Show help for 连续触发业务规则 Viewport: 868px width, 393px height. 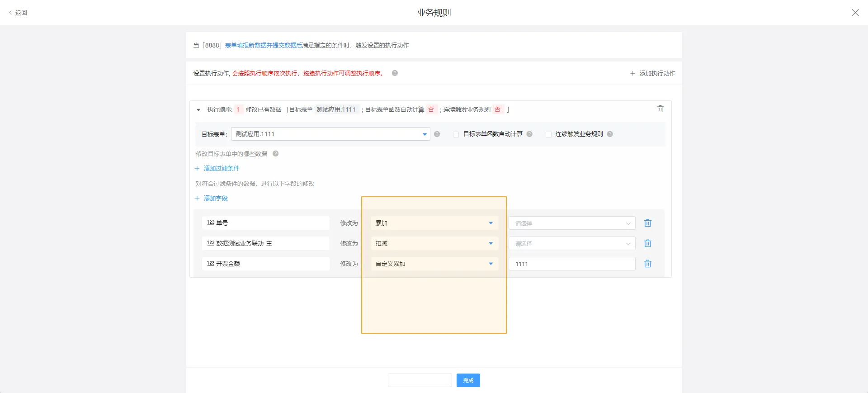[610, 134]
